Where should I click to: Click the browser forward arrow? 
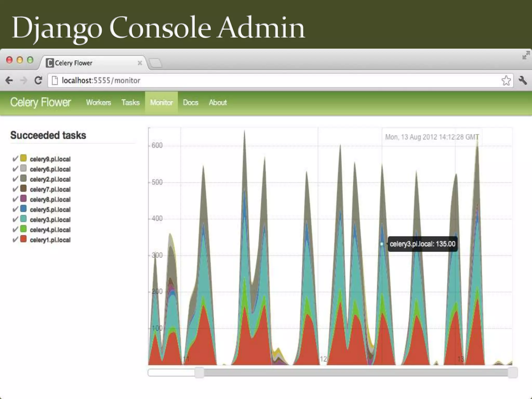click(24, 81)
